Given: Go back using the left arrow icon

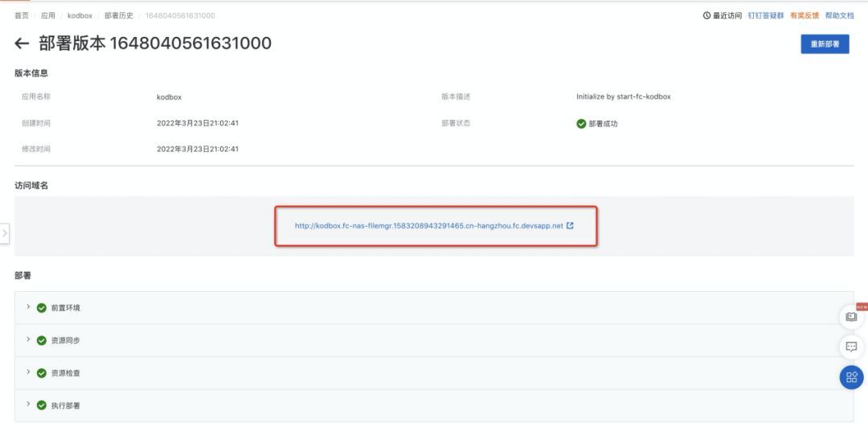Looking at the screenshot, I should tap(22, 43).
